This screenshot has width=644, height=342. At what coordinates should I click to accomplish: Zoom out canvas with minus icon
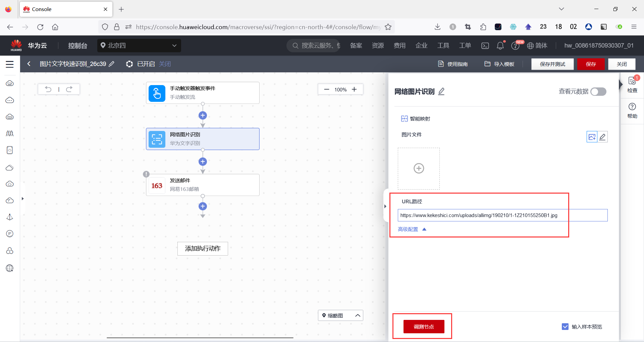[326, 89]
